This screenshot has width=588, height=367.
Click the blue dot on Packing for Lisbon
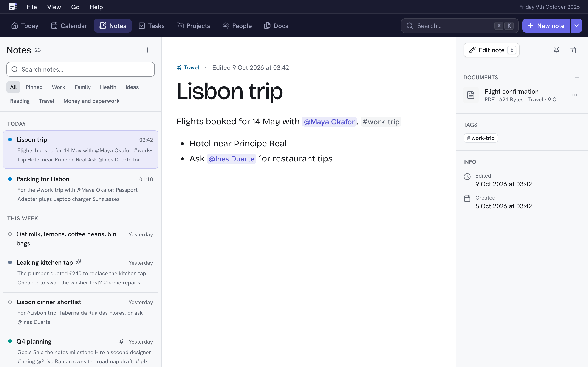[x=10, y=179]
